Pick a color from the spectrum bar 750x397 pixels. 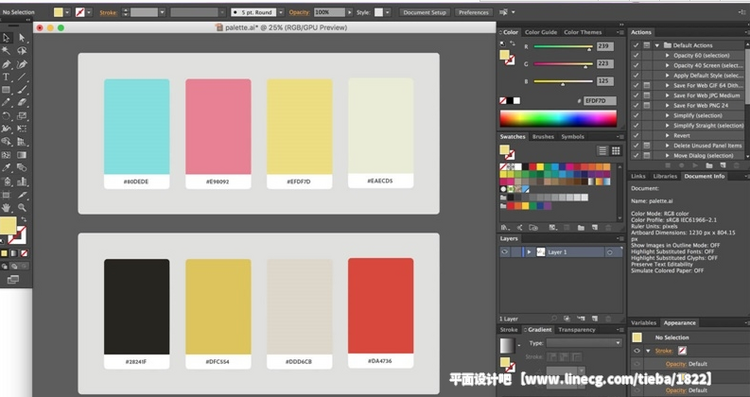(558, 118)
